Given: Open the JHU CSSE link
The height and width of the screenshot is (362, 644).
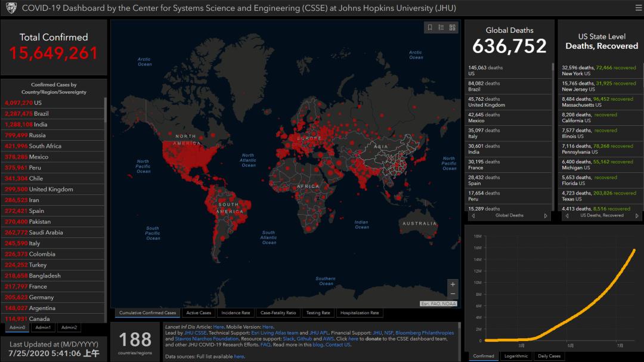Looking at the screenshot, I should (x=195, y=333).
